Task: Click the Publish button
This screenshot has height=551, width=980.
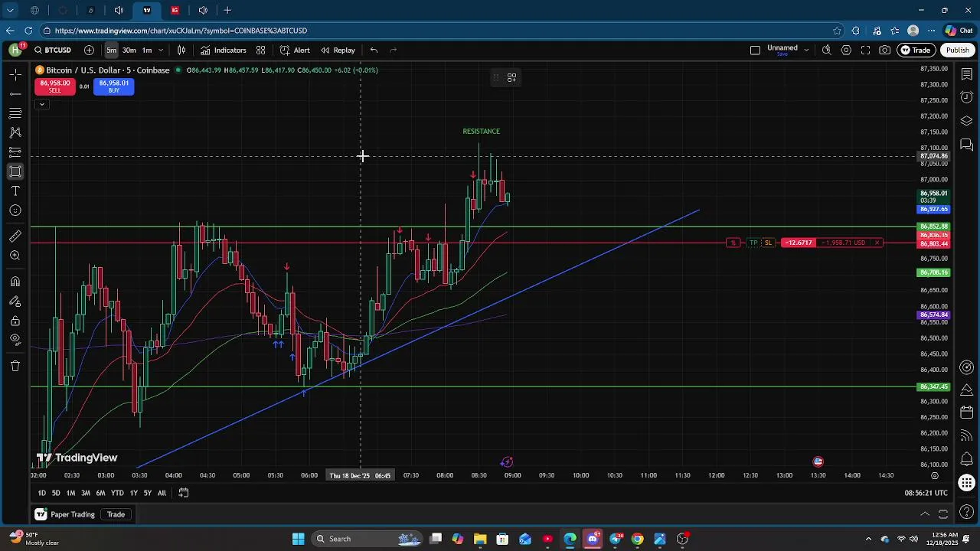Action: [x=957, y=51]
